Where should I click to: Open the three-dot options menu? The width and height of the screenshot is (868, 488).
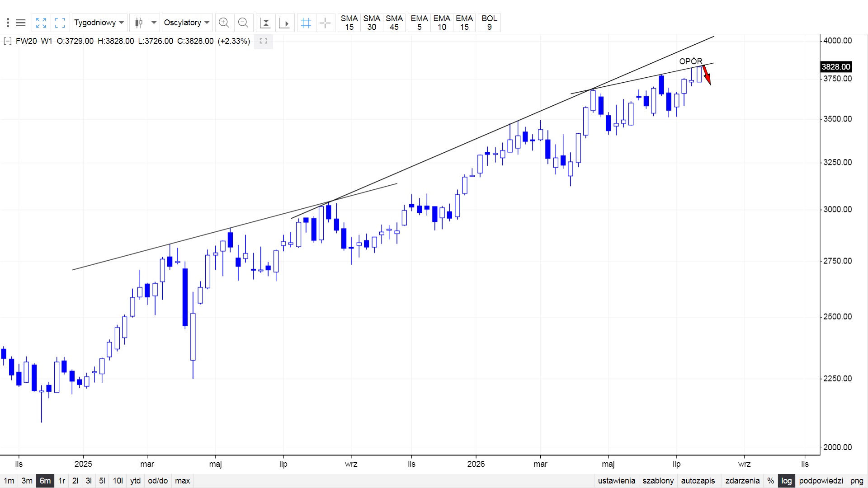[x=8, y=23]
